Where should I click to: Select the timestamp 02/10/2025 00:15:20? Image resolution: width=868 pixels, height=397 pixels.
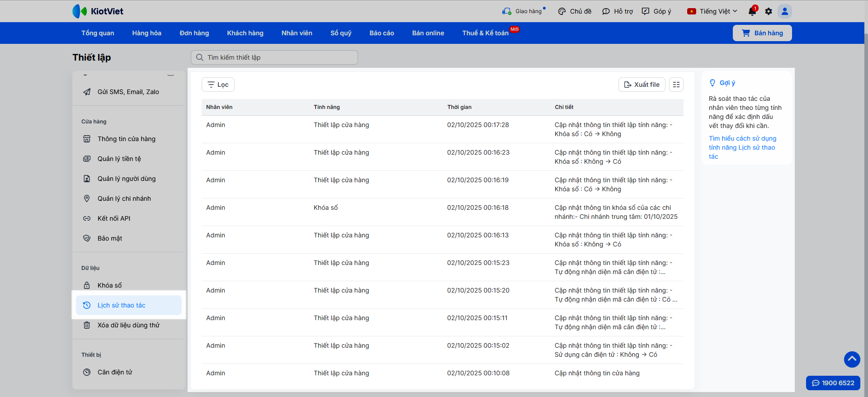click(478, 290)
